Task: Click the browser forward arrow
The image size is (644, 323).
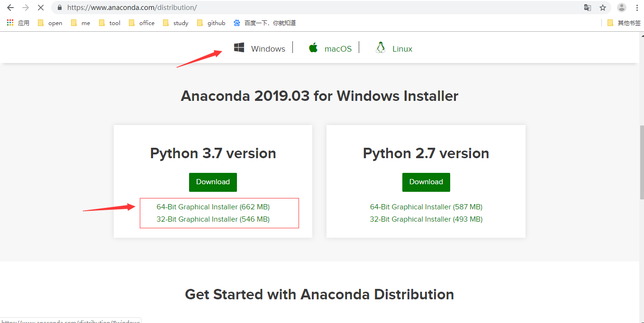Action: pos(26,8)
